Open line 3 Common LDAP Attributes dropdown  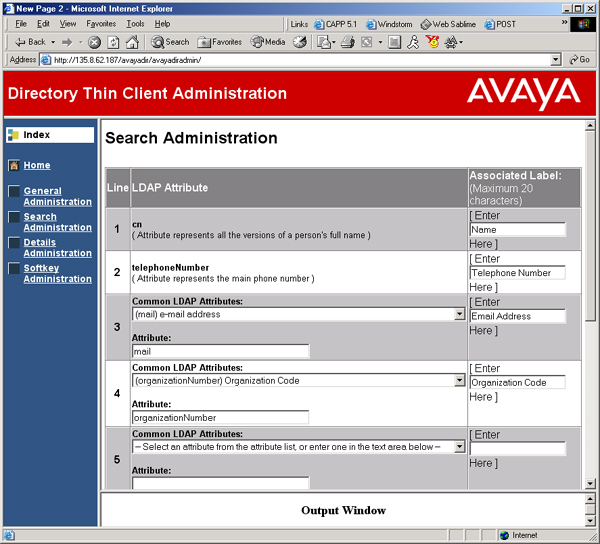[x=298, y=314]
